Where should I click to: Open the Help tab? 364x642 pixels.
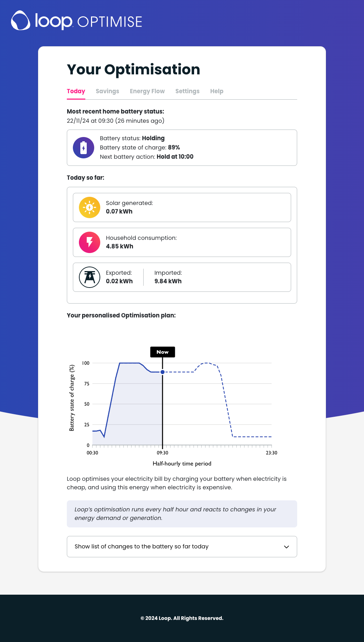point(217,91)
